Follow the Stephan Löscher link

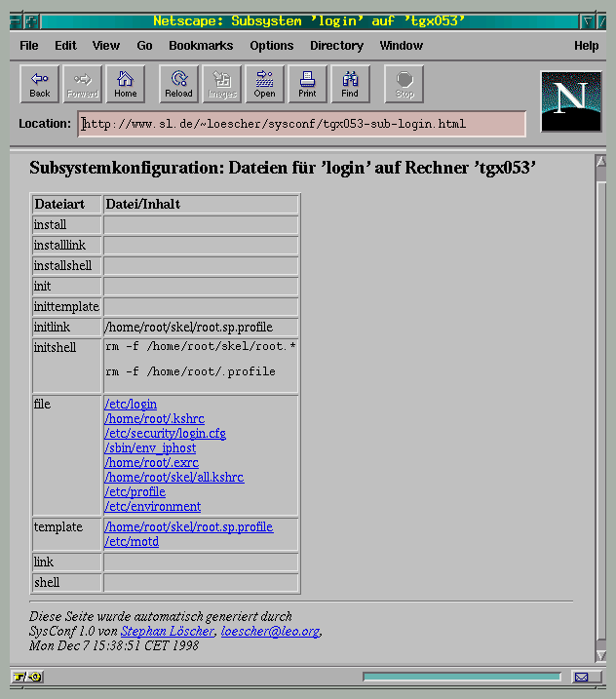[x=168, y=631]
